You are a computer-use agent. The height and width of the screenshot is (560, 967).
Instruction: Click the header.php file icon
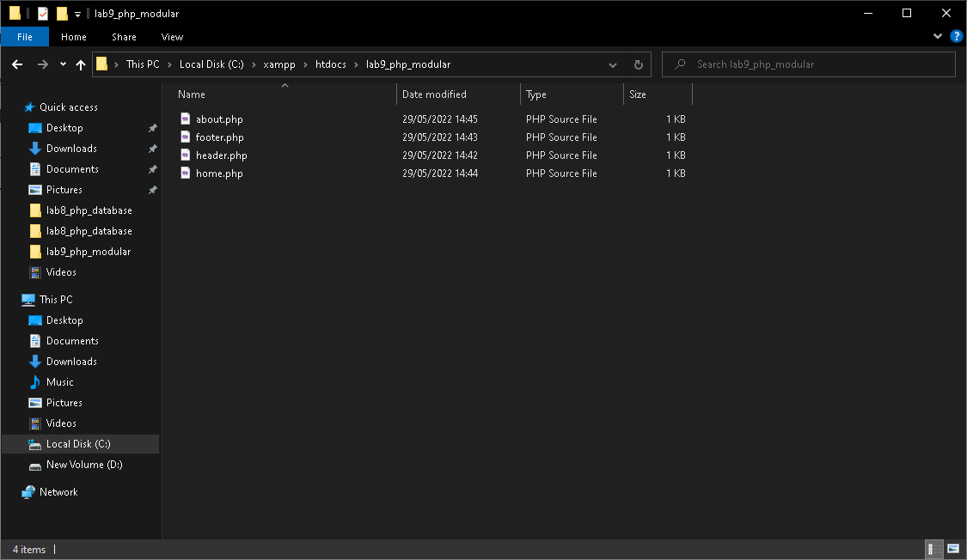(x=185, y=155)
